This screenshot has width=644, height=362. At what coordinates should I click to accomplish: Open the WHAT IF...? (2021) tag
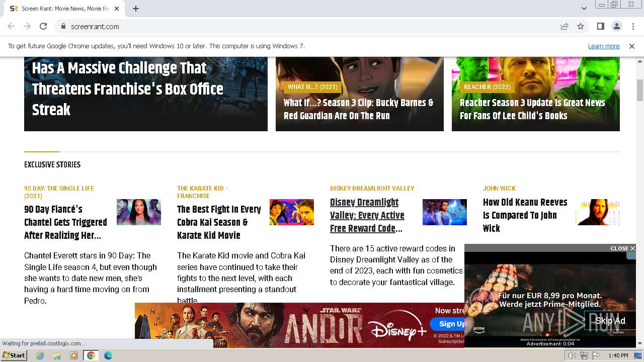click(x=312, y=87)
